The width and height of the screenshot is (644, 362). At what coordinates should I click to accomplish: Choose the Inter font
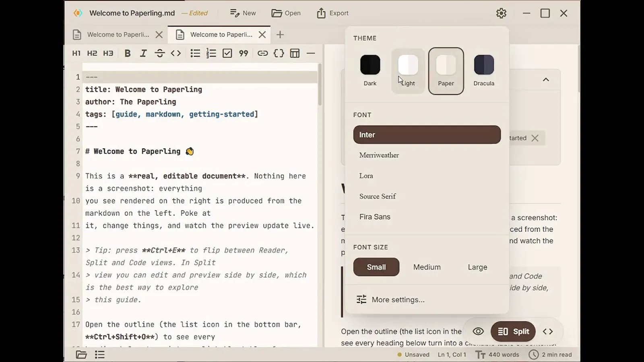click(x=427, y=135)
